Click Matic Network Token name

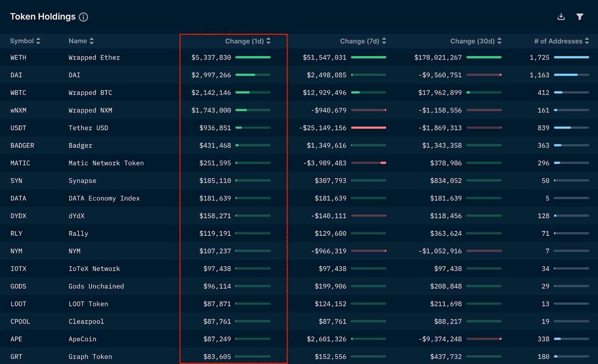tap(106, 163)
